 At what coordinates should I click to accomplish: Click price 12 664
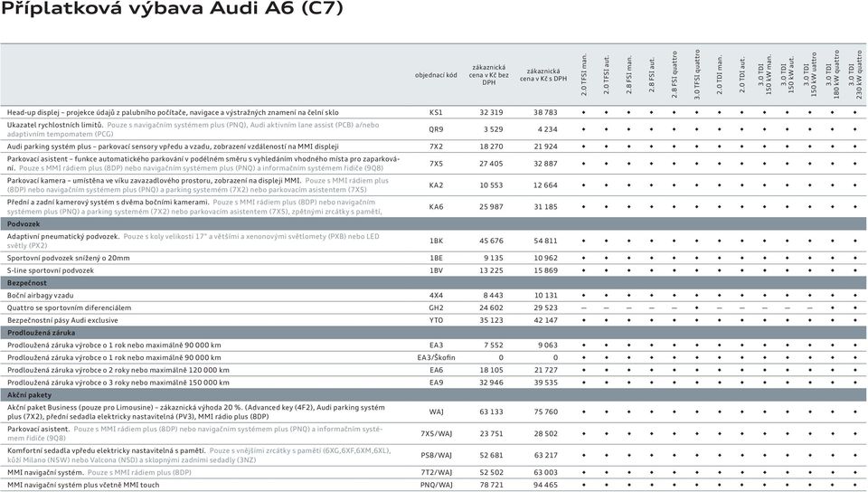pos(545,185)
